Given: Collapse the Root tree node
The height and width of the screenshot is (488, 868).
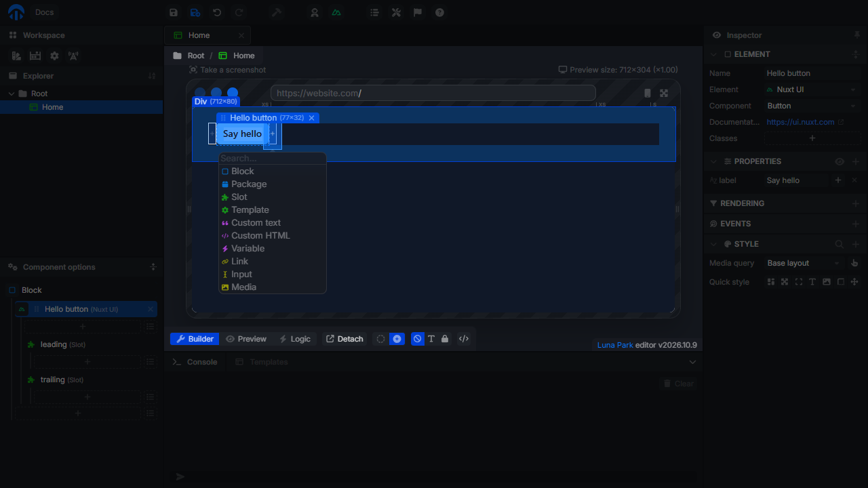Looking at the screenshot, I should (12, 94).
